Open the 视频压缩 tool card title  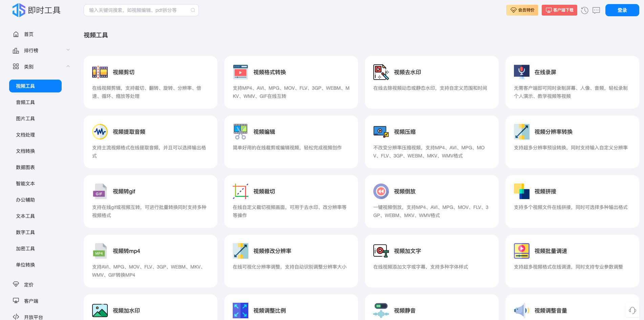pos(404,132)
